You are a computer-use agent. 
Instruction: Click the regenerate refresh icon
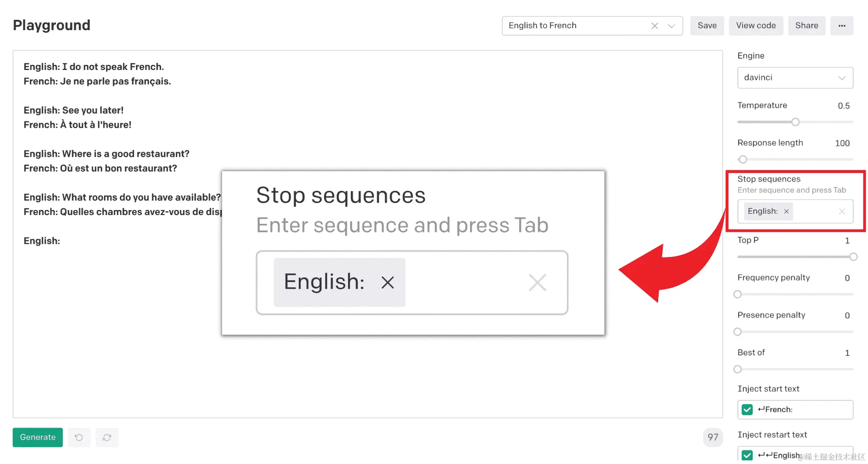pyautogui.click(x=107, y=437)
